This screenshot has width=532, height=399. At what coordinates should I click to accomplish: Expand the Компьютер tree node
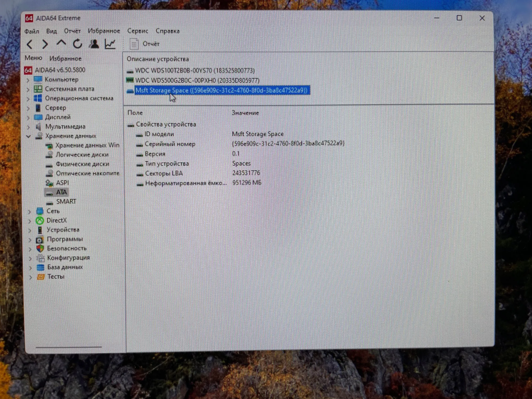pos(28,80)
